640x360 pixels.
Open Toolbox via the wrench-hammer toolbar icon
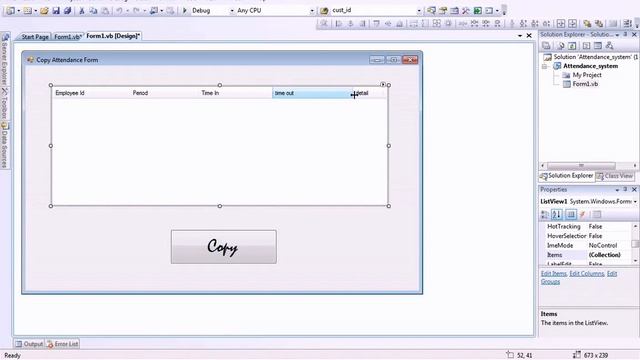(466, 11)
